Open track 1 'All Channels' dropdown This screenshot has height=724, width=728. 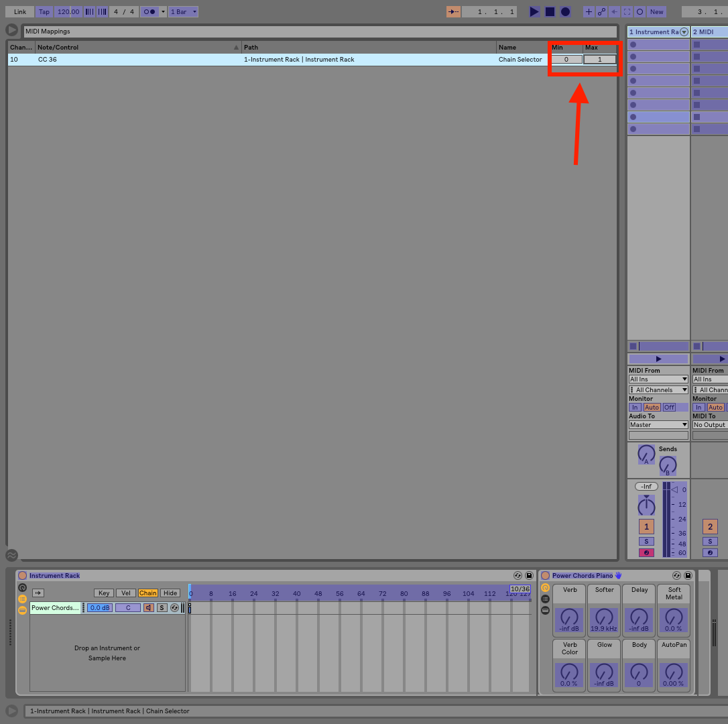[x=658, y=389]
